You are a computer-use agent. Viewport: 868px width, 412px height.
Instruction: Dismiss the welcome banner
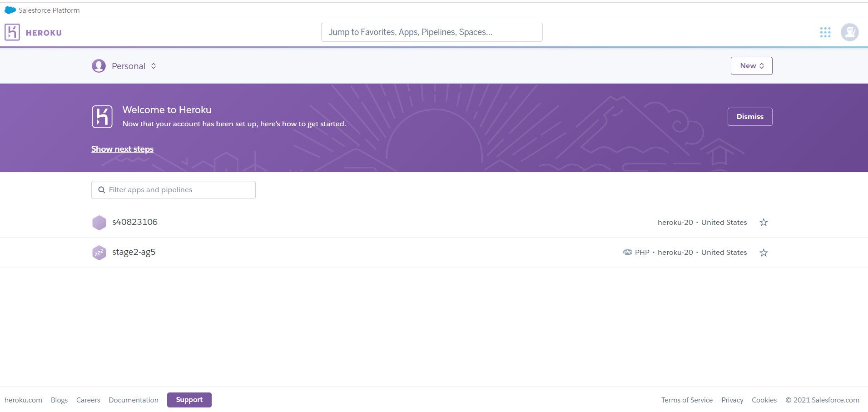(x=750, y=117)
